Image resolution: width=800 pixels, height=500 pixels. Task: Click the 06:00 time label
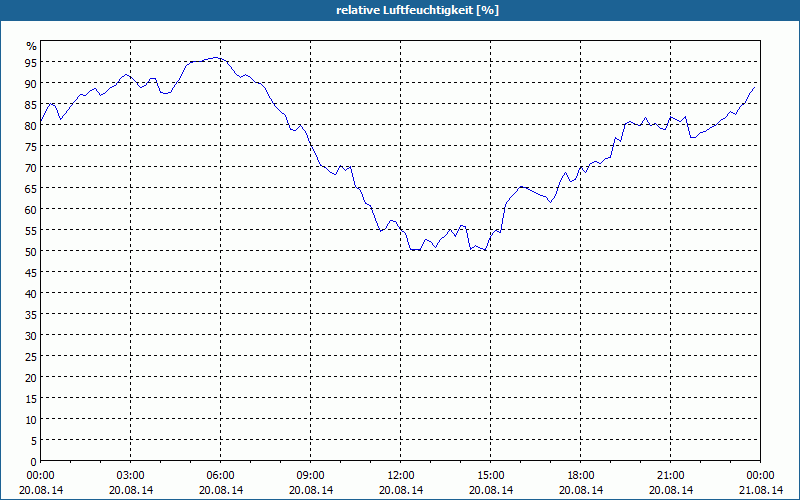point(220,475)
